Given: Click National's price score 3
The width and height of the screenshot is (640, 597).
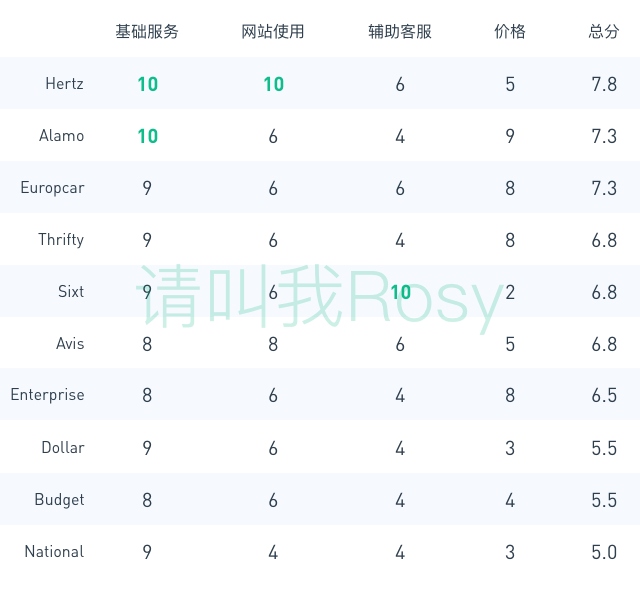Looking at the screenshot, I should click(510, 553).
